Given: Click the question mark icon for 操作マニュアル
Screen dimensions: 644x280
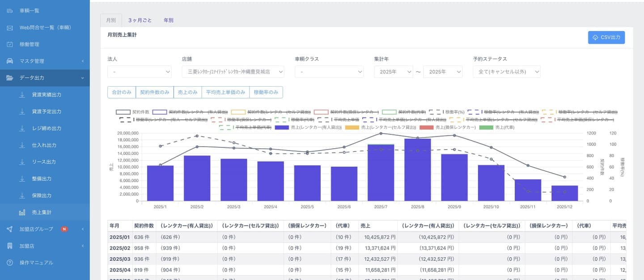Looking at the screenshot, I should tap(10, 263).
